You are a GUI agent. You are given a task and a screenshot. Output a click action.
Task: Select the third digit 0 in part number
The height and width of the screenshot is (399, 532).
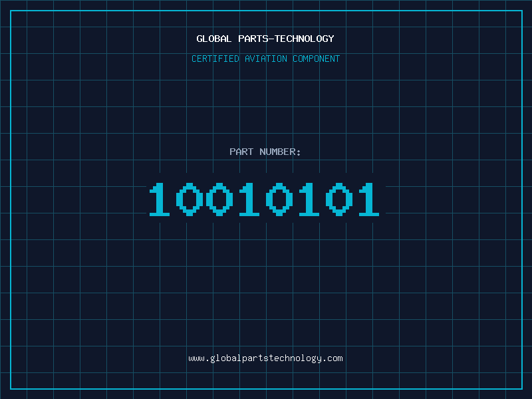tap(219, 199)
